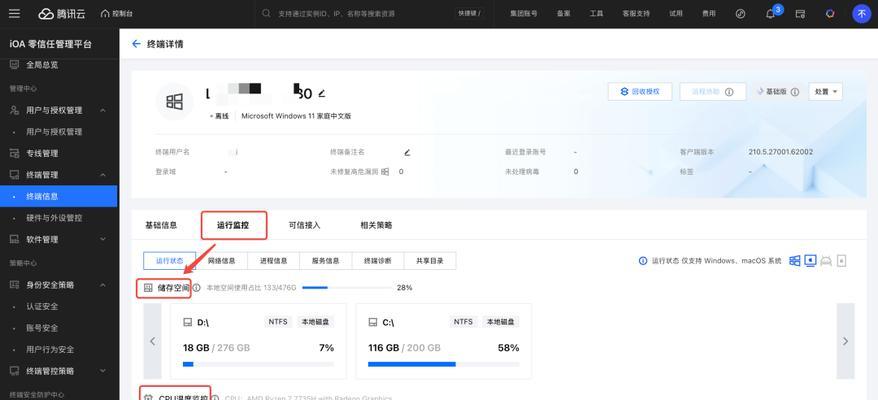
Task: Open 客服支持 menu
Action: (636, 13)
